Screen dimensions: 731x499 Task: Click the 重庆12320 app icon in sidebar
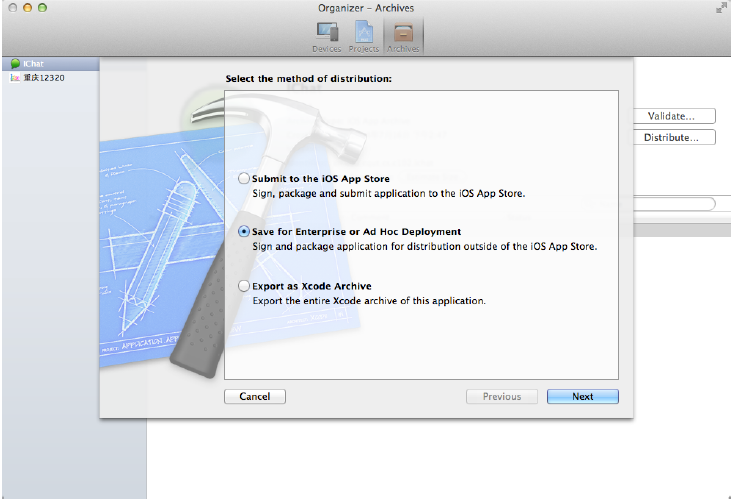pyautogui.click(x=15, y=77)
